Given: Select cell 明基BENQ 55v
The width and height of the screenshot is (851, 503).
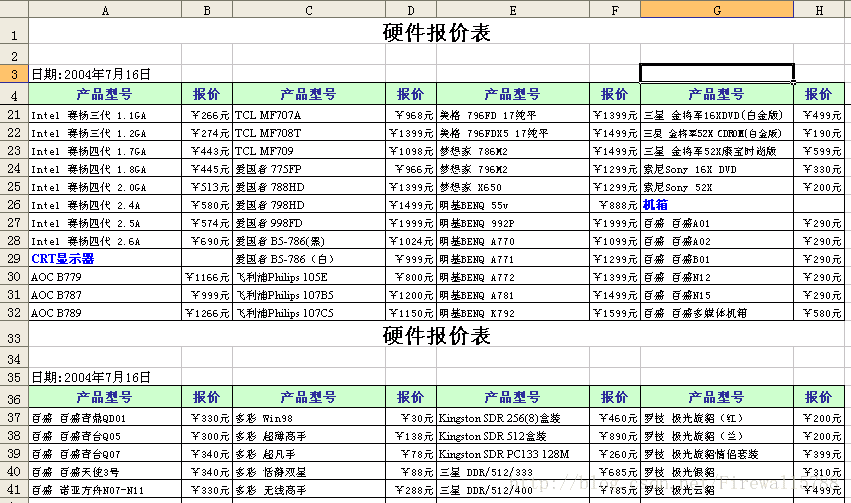Looking at the screenshot, I should tap(513, 205).
